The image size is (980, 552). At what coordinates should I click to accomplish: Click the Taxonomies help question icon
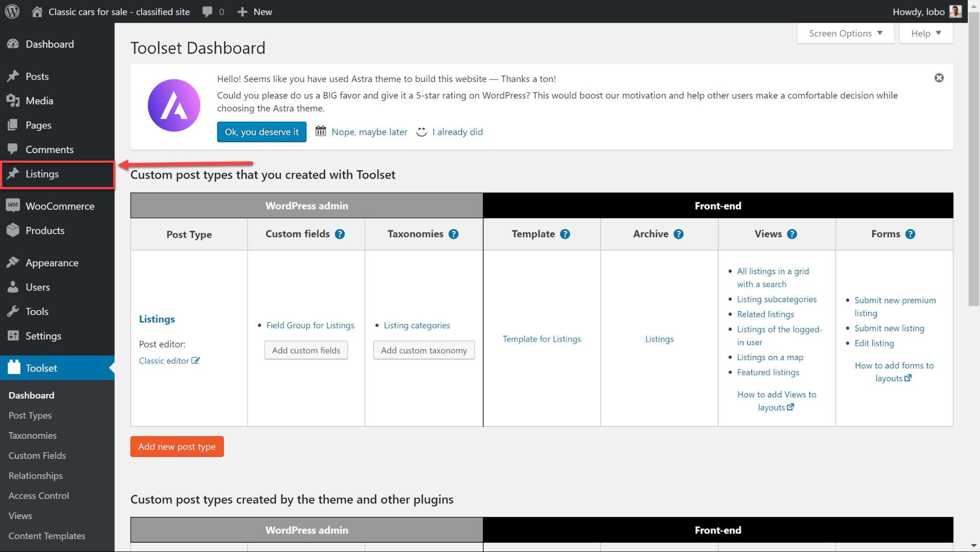tap(453, 234)
